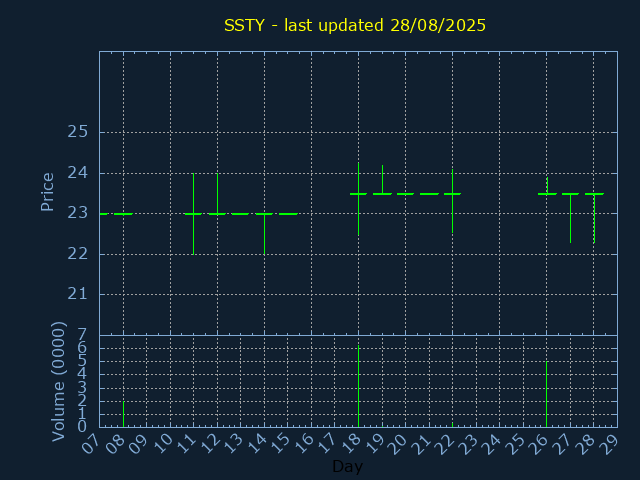
Task: Click the Volume (0000) axis label
Action: click(x=59, y=381)
